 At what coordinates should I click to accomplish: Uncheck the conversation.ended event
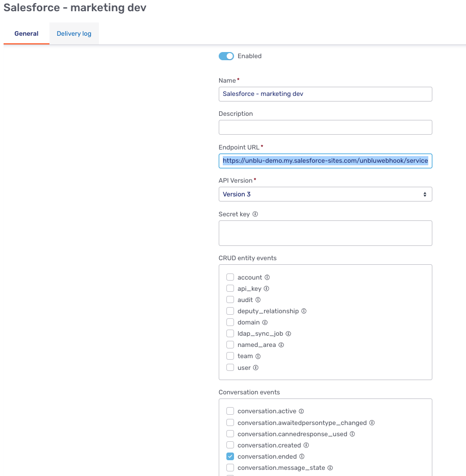(230, 456)
